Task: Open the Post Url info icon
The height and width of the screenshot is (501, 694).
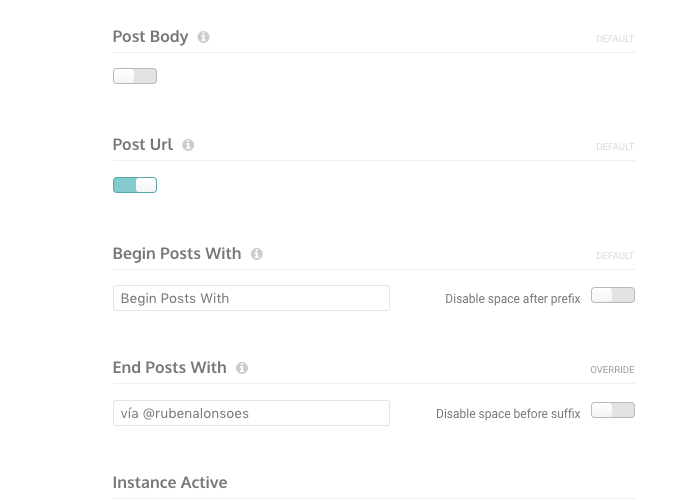Action: click(188, 145)
